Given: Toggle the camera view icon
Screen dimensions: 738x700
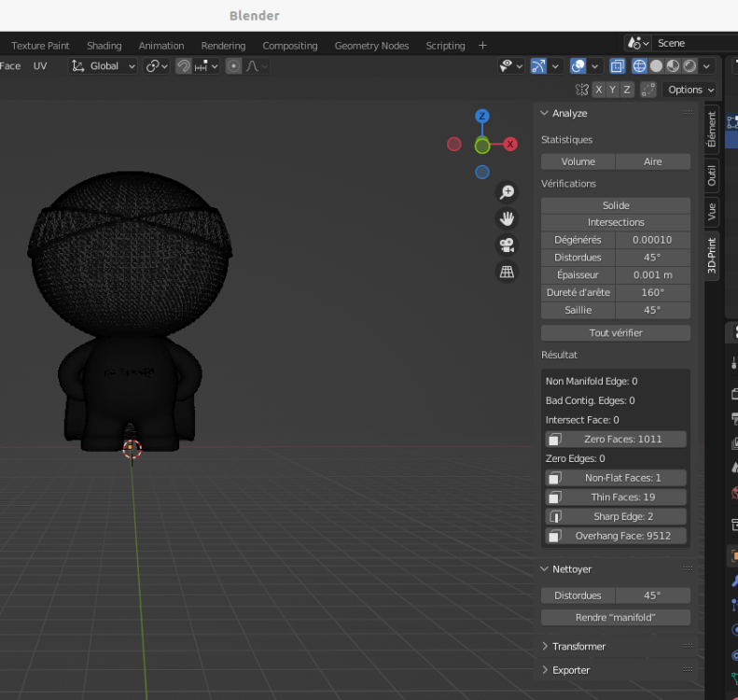Looking at the screenshot, I should (507, 245).
